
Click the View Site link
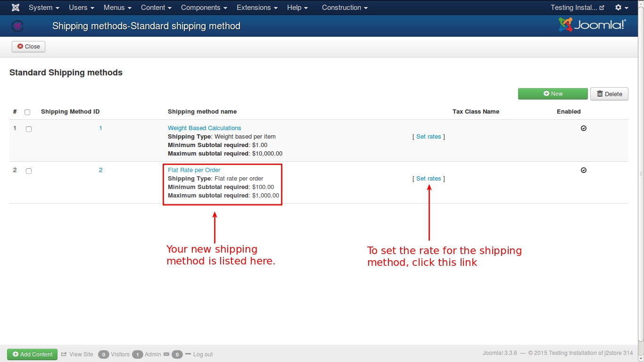(x=77, y=354)
